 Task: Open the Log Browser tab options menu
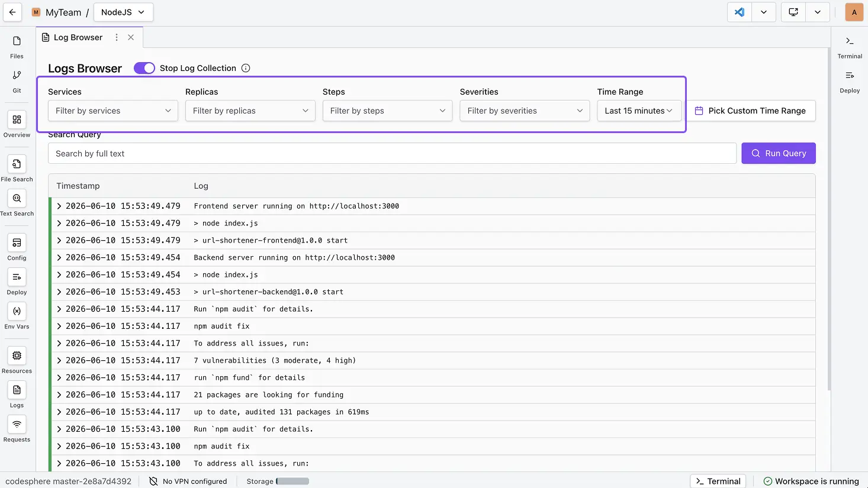click(x=117, y=37)
